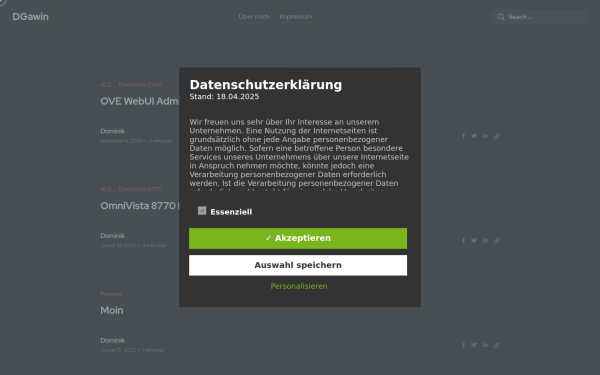Copy link of OmniVista 8770 post
This screenshot has height=375, width=600.
click(x=496, y=240)
